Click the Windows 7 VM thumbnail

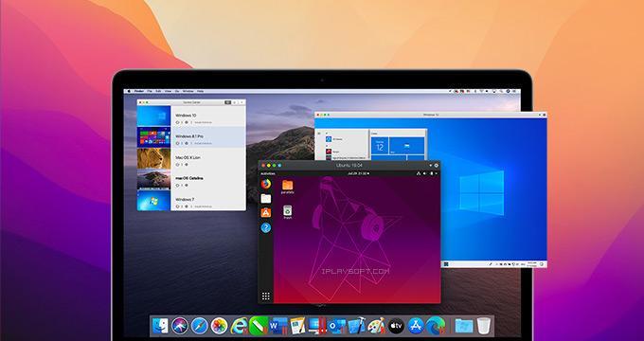(153, 200)
